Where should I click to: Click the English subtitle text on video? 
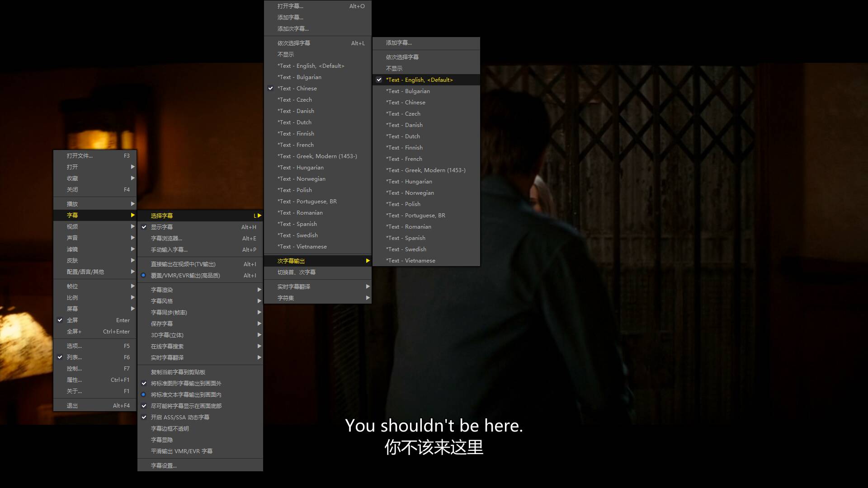tap(434, 426)
